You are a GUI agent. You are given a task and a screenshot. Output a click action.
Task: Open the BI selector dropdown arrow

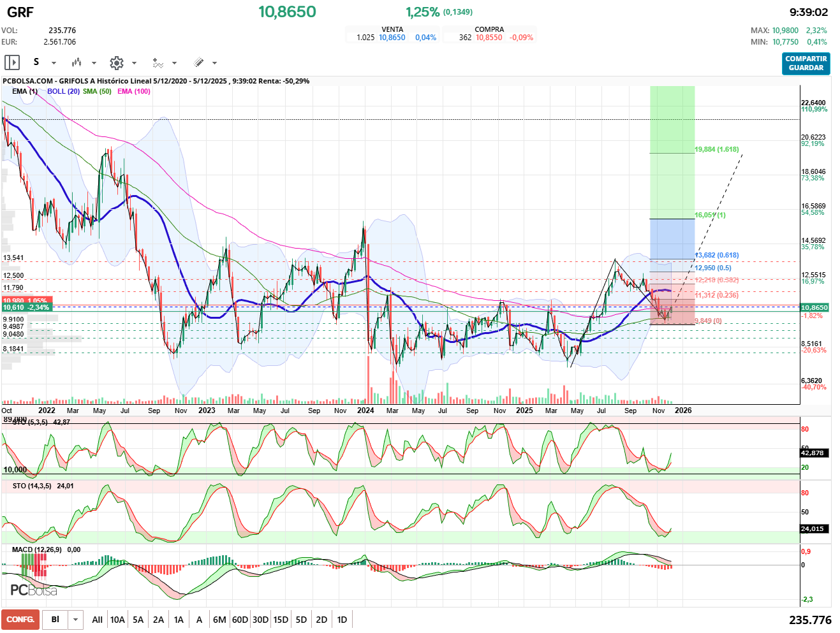point(76,620)
